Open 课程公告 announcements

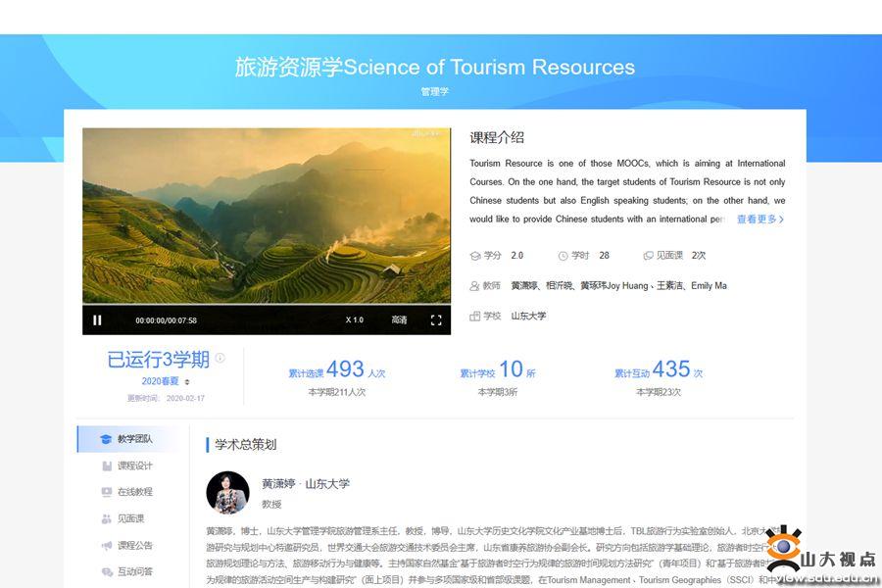tap(127, 545)
